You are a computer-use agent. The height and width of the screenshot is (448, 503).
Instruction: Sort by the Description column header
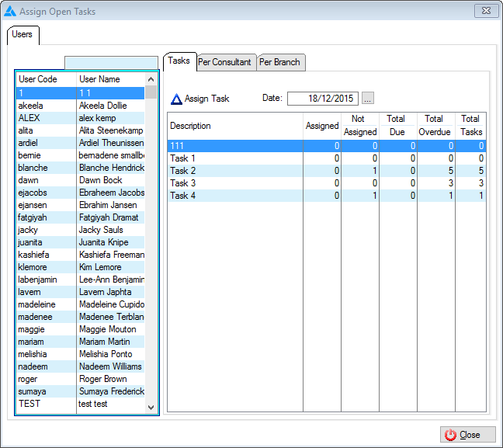234,126
